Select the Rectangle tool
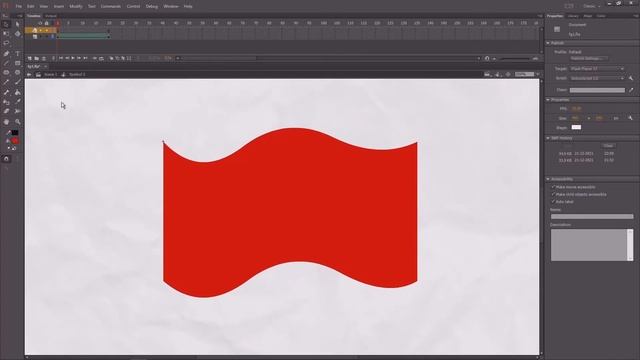 18,63
